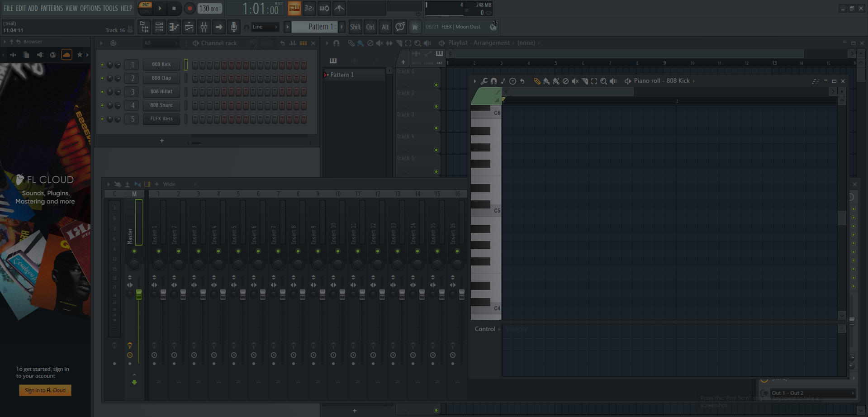The width and height of the screenshot is (868, 417).
Task: Arm the Record button
Action: (190, 8)
